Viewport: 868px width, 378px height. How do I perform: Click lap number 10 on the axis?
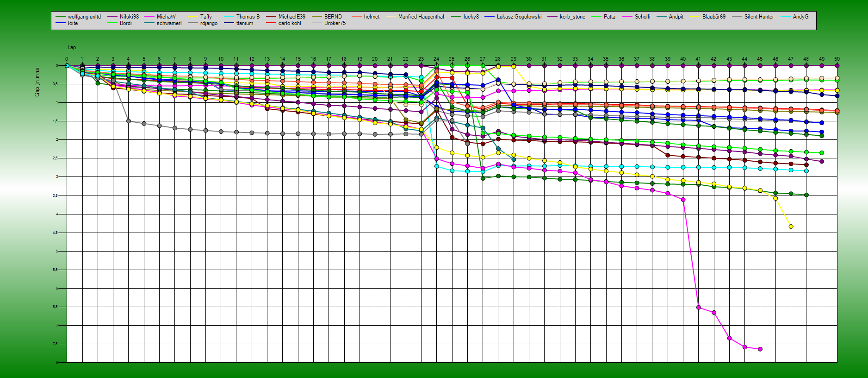pos(221,59)
